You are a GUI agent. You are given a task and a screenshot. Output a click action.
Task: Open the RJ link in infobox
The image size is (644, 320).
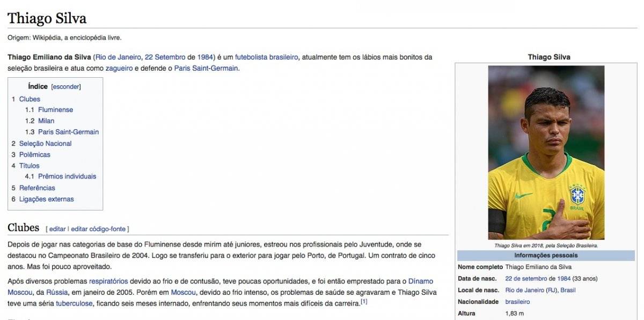point(551,290)
